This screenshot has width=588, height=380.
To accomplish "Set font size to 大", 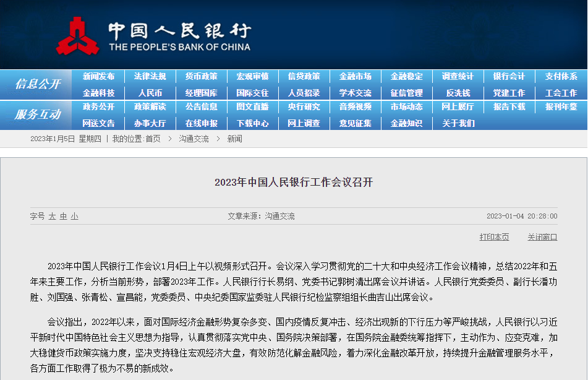I will [52, 216].
